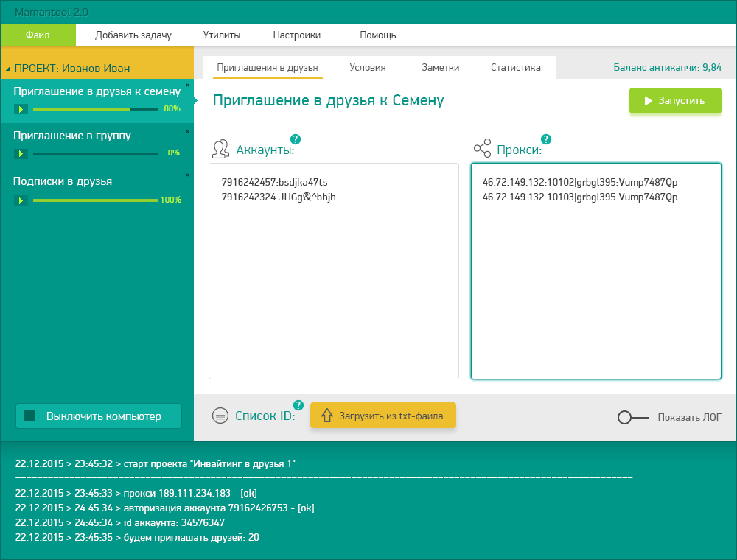Screen dimensions: 737x560
Task: Start the Приглашение в друзья к семену task
Action: point(21,109)
